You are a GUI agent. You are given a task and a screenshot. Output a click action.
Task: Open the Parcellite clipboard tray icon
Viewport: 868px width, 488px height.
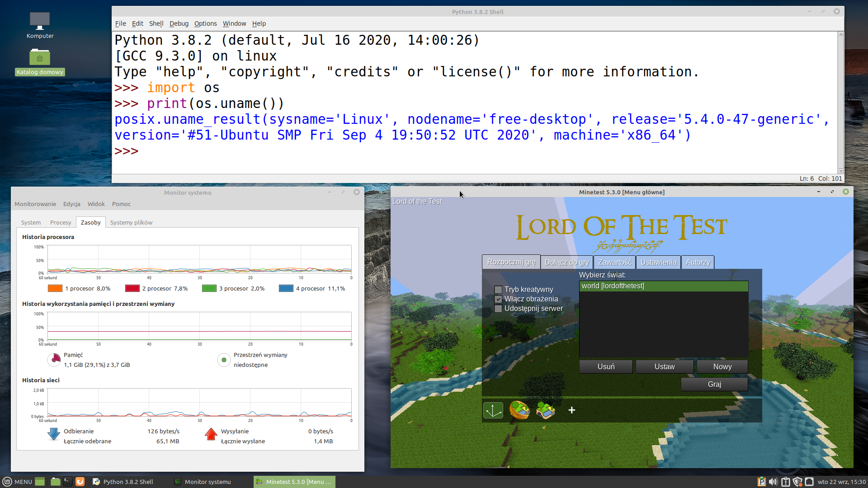pyautogui.click(x=761, y=482)
